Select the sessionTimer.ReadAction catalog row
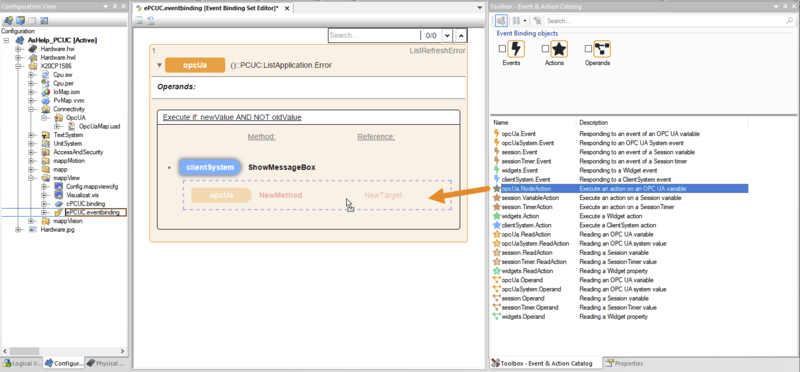The height and width of the screenshot is (372, 800). (x=620, y=262)
